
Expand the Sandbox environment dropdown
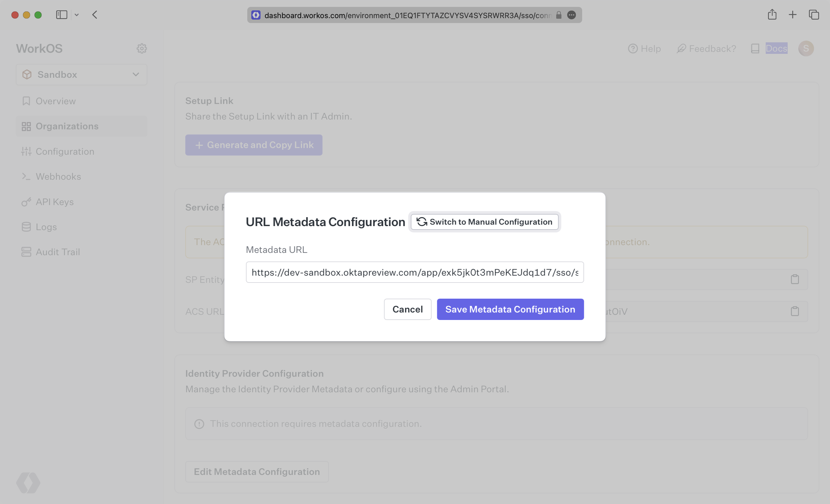tap(136, 74)
